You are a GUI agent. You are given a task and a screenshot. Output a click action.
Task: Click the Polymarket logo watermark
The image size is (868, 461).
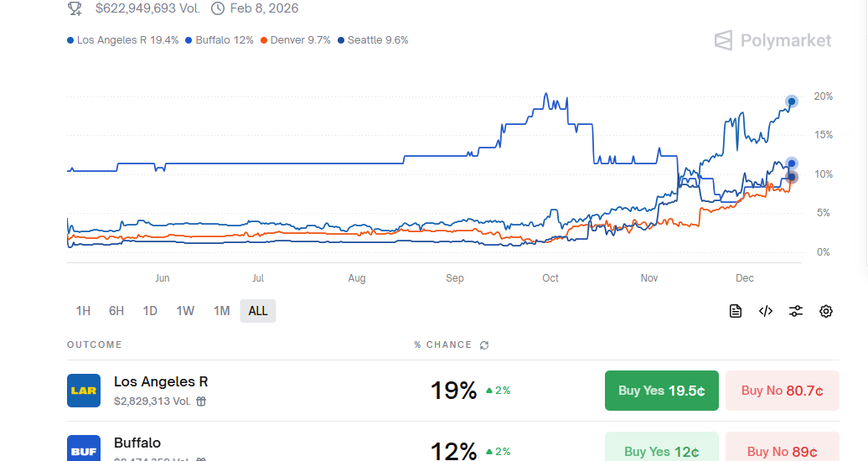772,40
